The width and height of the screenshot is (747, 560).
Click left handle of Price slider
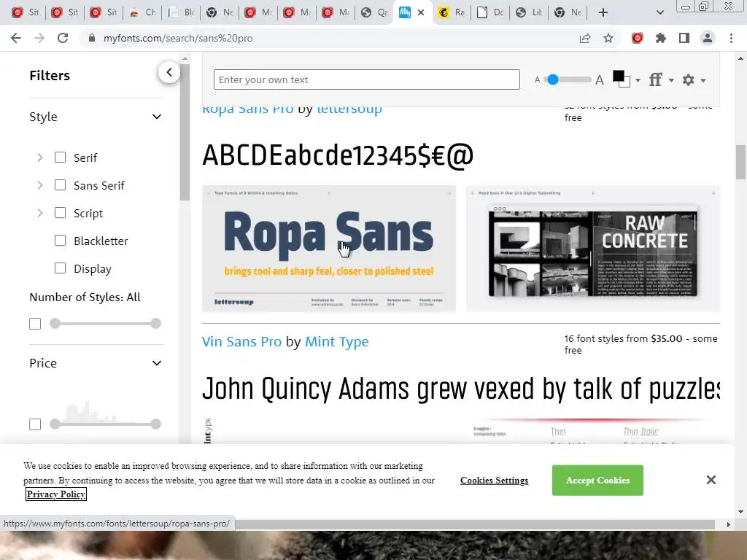[55, 424]
